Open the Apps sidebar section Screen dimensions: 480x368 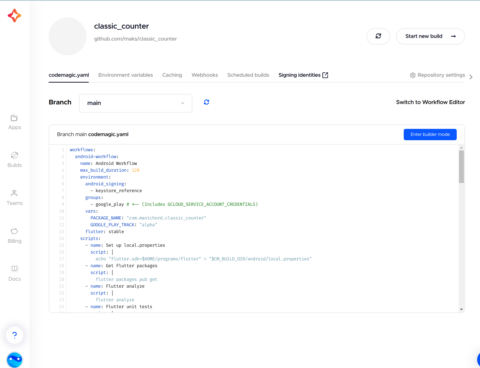[x=14, y=122]
